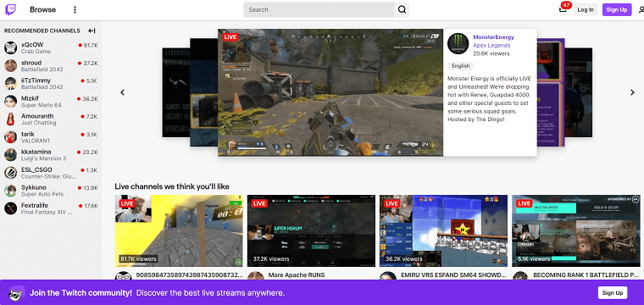Click into the Search field
Image resolution: width=644 pixels, height=305 pixels.
coord(319,10)
